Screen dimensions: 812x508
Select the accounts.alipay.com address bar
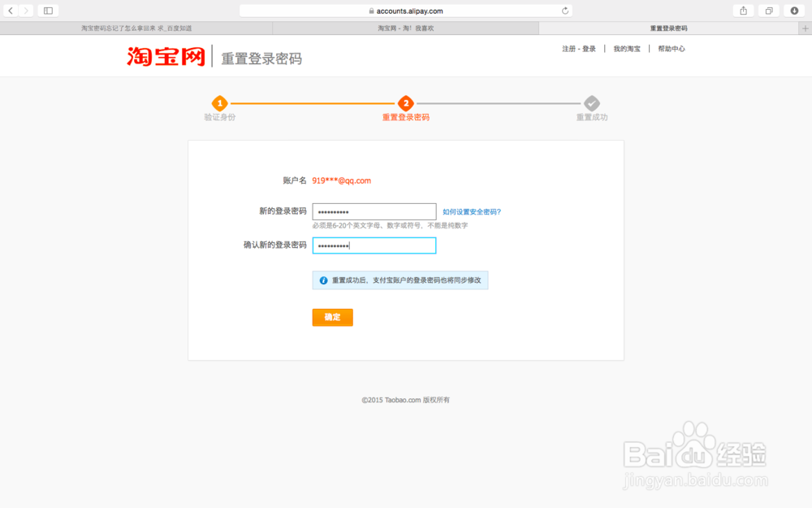(406, 10)
